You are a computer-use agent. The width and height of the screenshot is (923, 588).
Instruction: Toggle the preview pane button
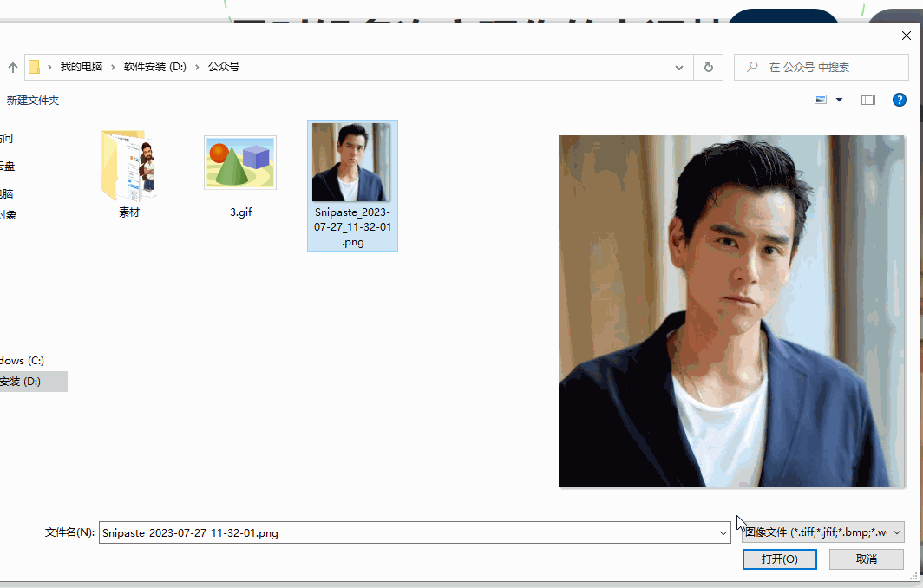click(x=867, y=100)
